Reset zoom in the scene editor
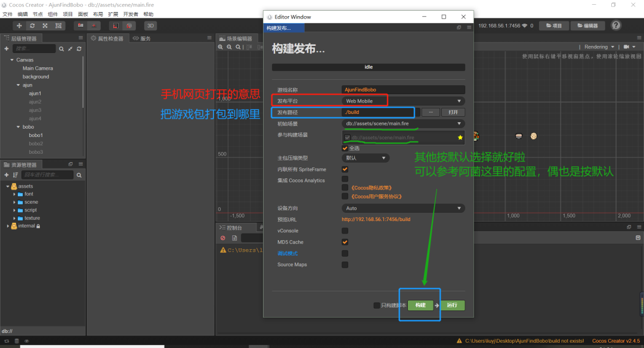 click(x=238, y=47)
